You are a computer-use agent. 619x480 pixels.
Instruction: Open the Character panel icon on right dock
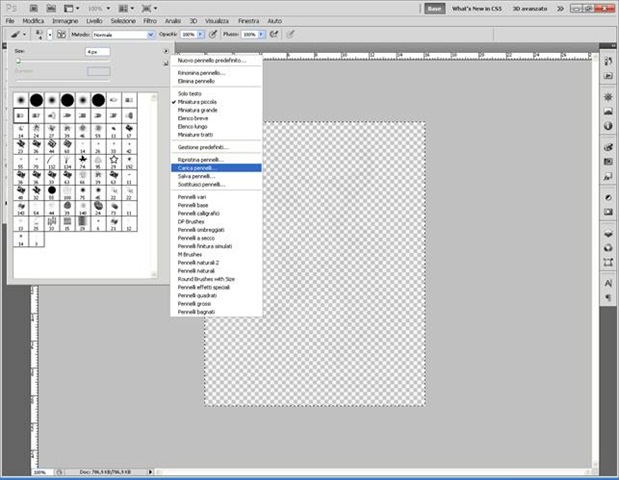[x=608, y=283]
